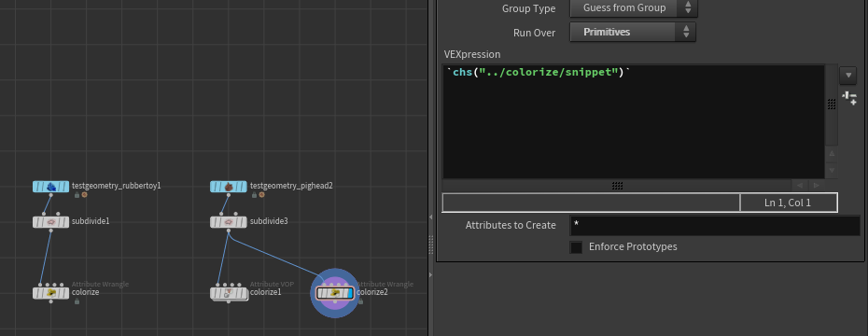The width and height of the screenshot is (868, 336).
Task: Click the lock badge under colorize node
Action: click(77, 301)
